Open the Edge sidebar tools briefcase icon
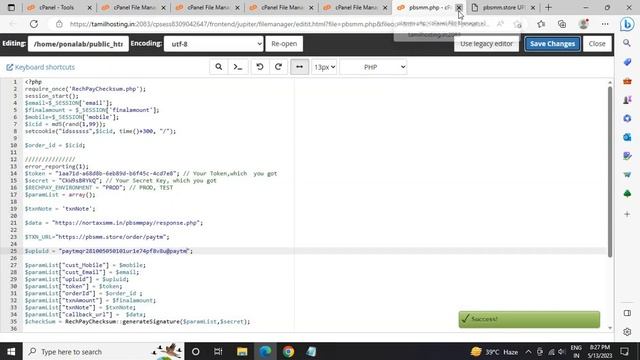 [x=627, y=81]
